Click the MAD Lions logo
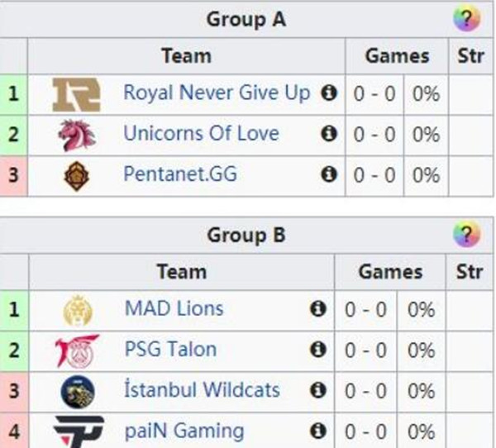496x448 pixels. [78, 311]
